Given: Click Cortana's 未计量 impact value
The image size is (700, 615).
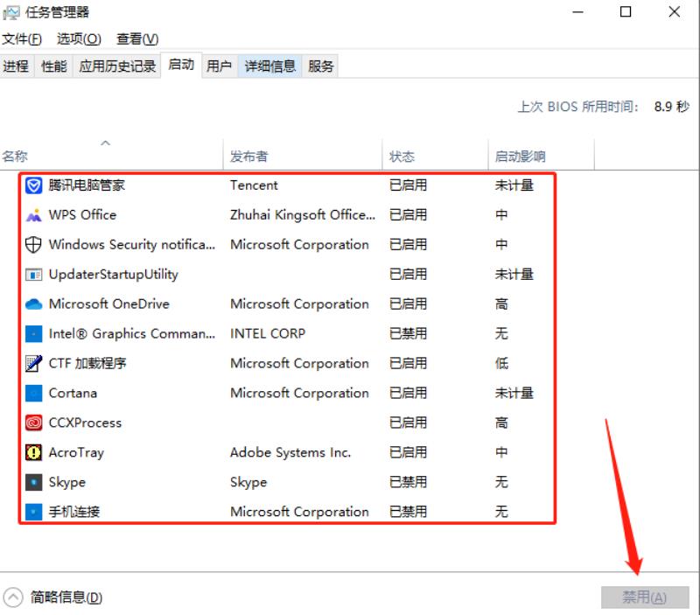Looking at the screenshot, I should point(514,393).
